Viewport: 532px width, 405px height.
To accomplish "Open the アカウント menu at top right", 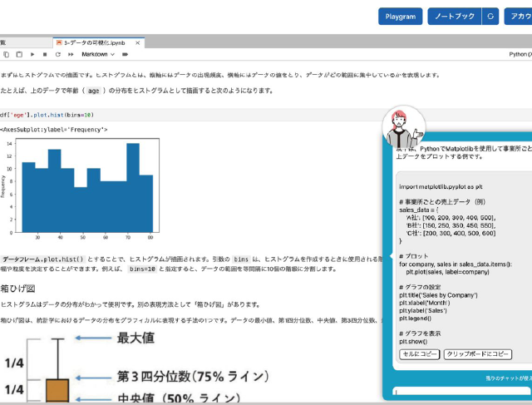I will [520, 16].
